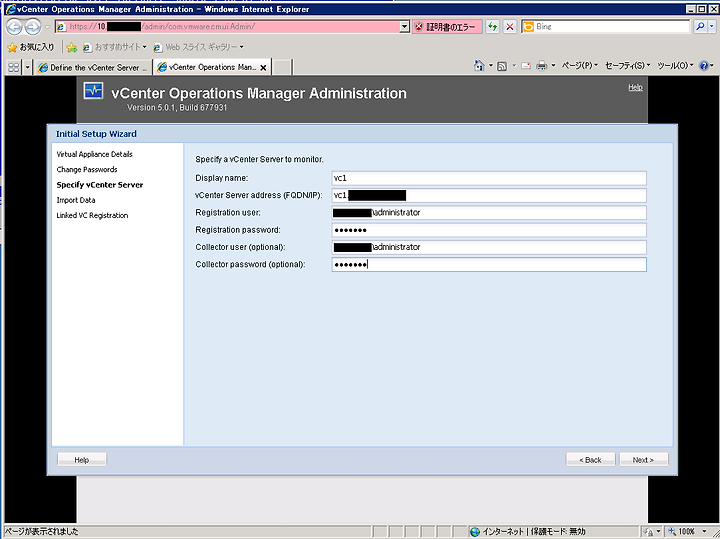Image resolution: width=720 pixels, height=539 pixels.
Task: Open the ページ(P) menu
Action: point(580,66)
